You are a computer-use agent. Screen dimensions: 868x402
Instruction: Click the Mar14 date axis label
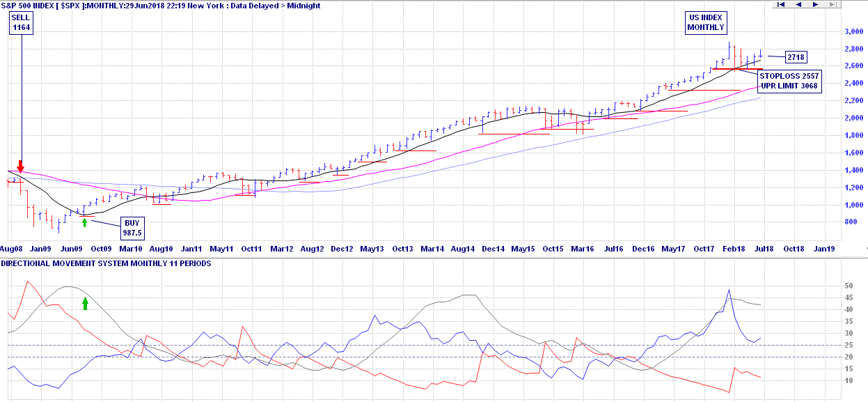coord(432,249)
